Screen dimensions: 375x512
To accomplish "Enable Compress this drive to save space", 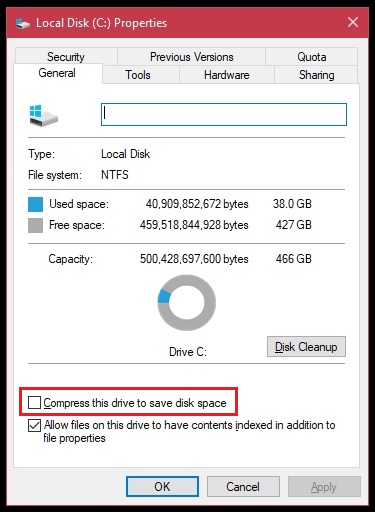I will point(34,402).
